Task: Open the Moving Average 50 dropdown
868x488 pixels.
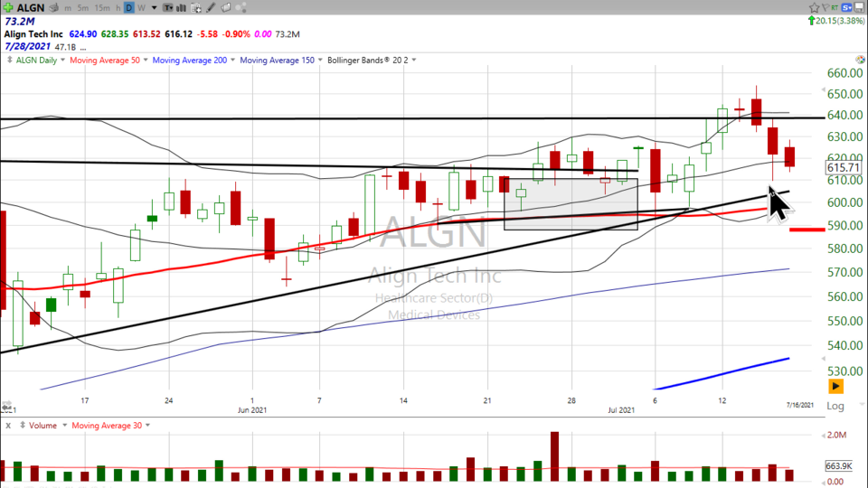Action: click(146, 60)
